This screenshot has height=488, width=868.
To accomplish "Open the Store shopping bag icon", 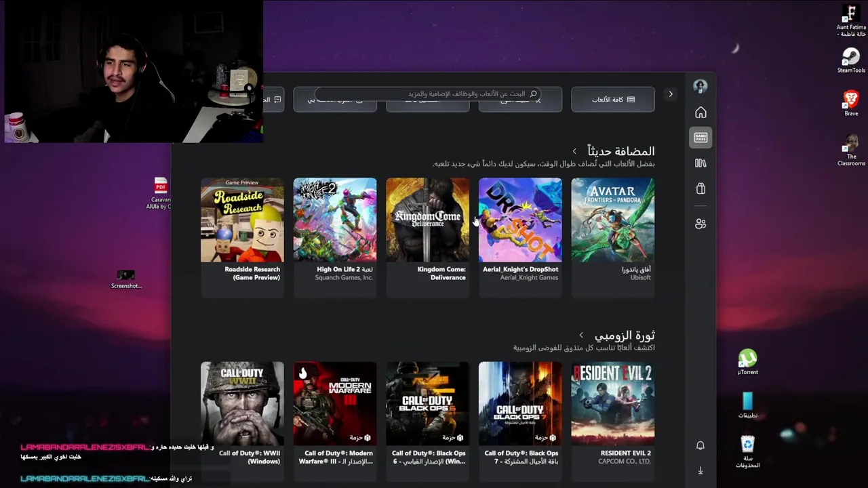I will [x=701, y=188].
